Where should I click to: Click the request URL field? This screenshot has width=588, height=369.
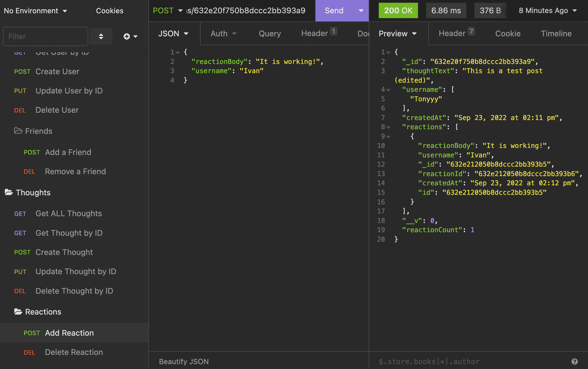pos(246,11)
